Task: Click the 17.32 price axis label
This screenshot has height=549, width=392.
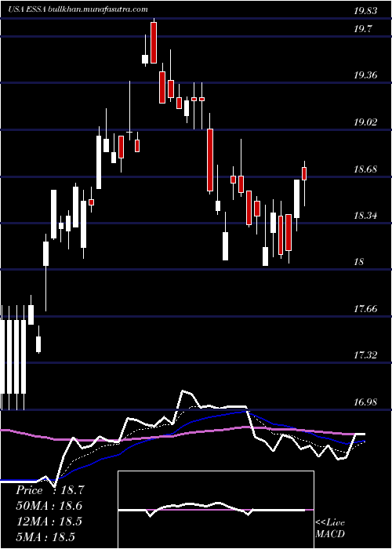Action: coord(365,355)
